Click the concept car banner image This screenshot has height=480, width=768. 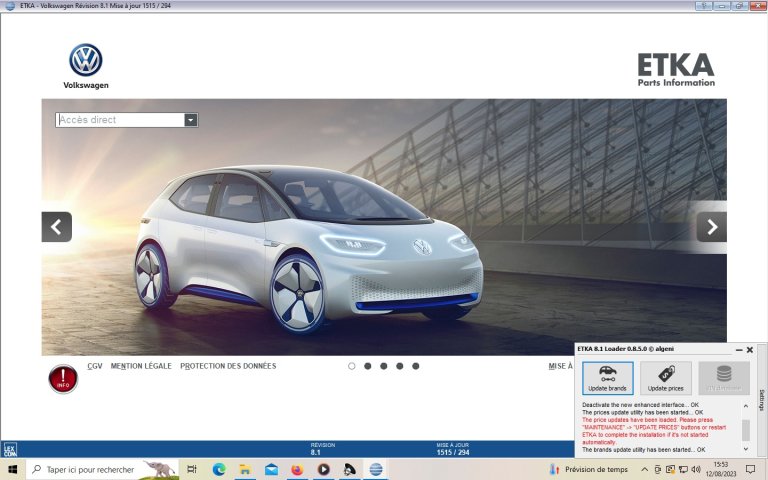point(384,227)
